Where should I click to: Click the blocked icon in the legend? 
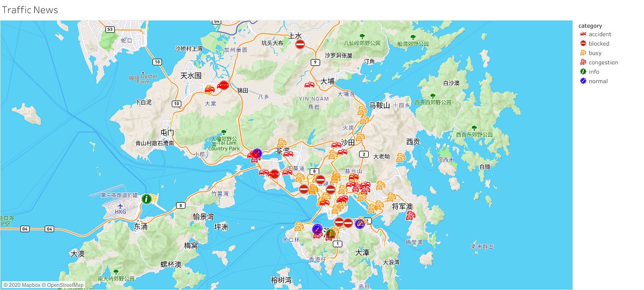[x=583, y=43]
